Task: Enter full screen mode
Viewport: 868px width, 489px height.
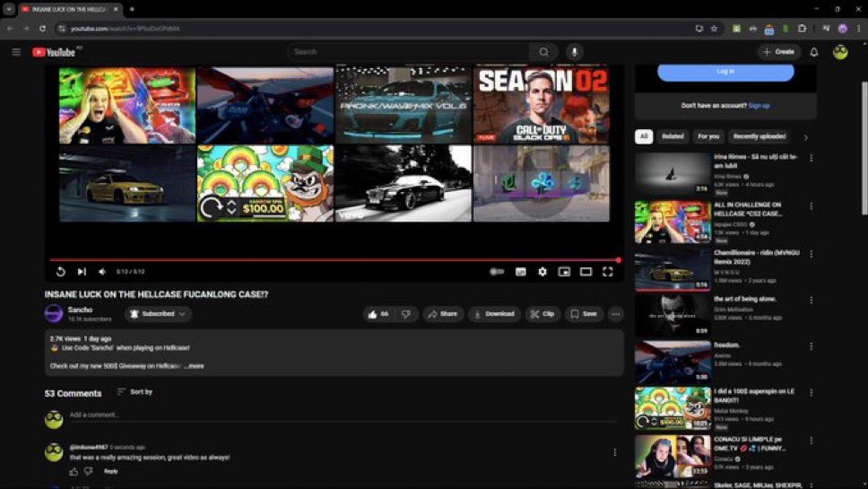Action: coord(607,271)
